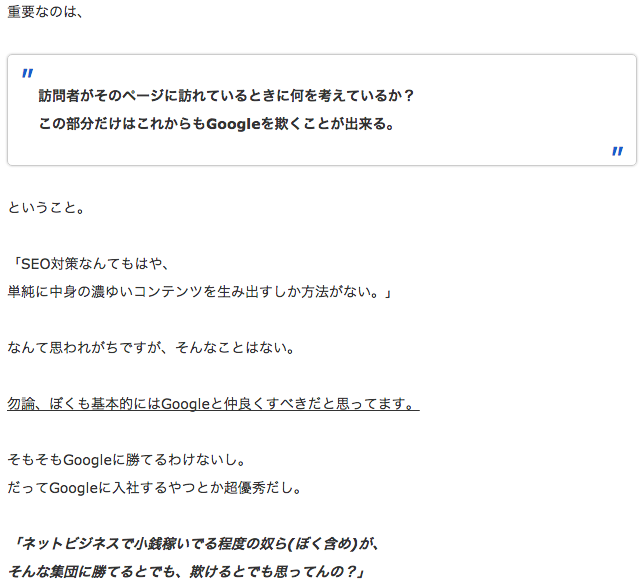643x584 pixels.
Task: Click the blue closing quotation mark icon
Action: pos(617,151)
